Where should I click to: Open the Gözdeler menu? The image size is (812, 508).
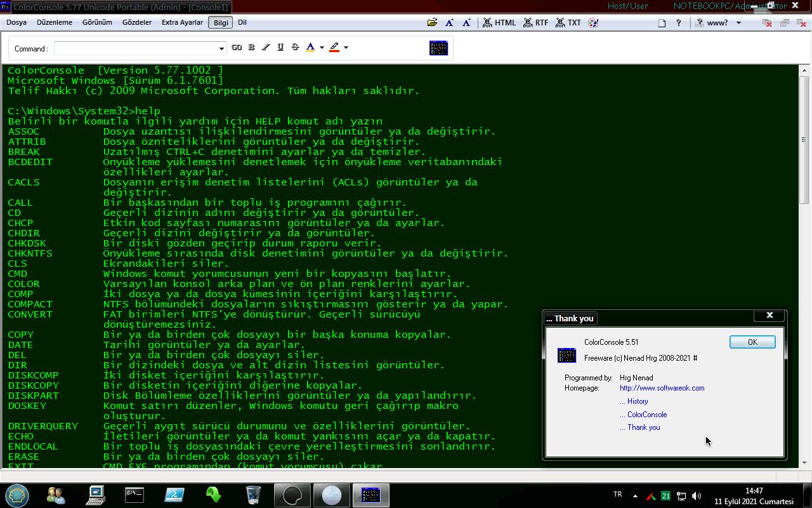point(136,22)
